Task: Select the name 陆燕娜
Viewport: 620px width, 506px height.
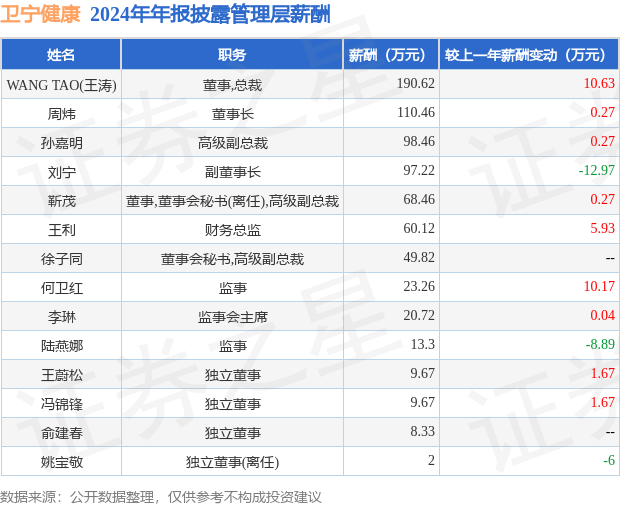Action: 61,346
